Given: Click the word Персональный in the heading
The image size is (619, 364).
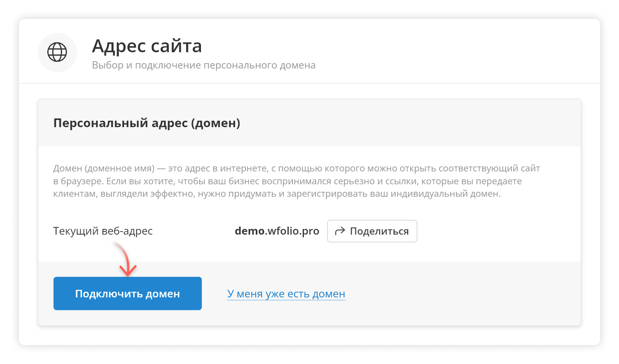Looking at the screenshot, I should click(101, 123).
